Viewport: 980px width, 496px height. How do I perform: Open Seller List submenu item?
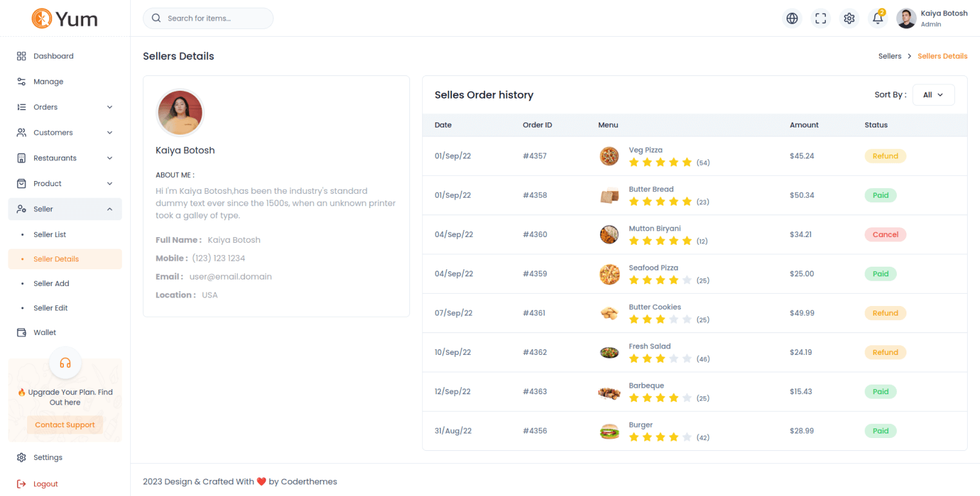50,234
